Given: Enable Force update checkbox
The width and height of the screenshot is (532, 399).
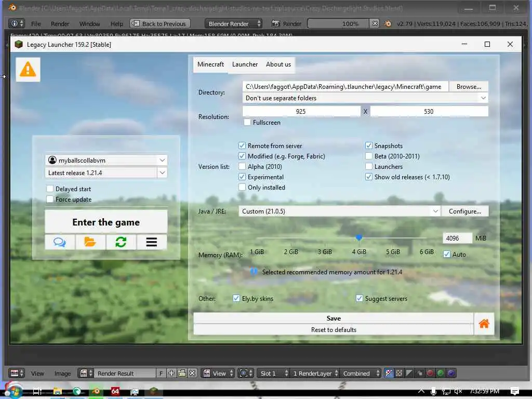Looking at the screenshot, I should tap(50, 199).
